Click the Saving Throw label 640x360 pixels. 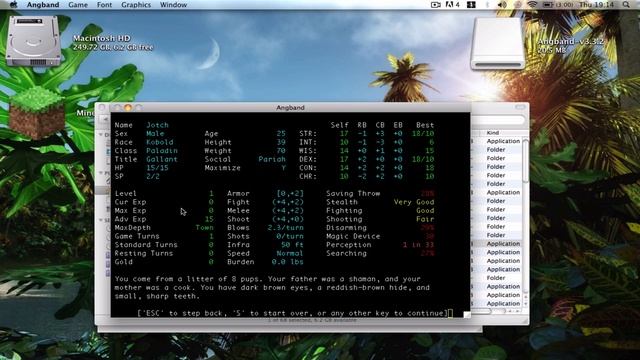point(353,193)
